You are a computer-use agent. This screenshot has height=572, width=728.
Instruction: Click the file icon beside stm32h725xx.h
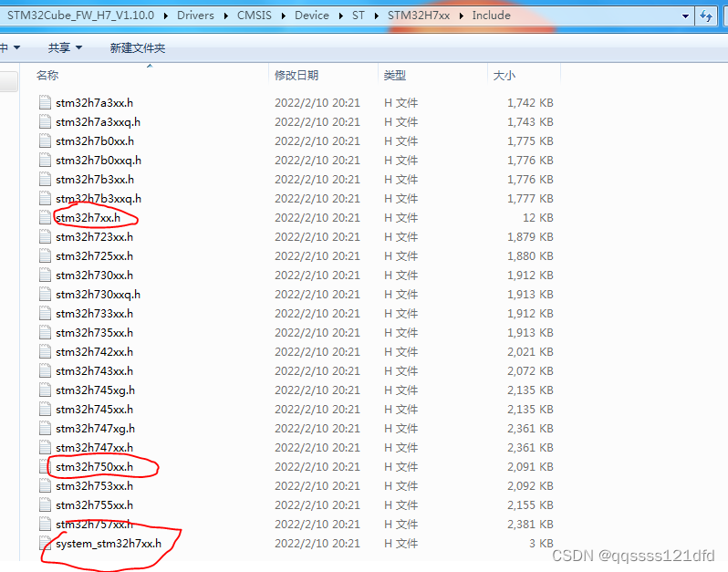click(45, 255)
